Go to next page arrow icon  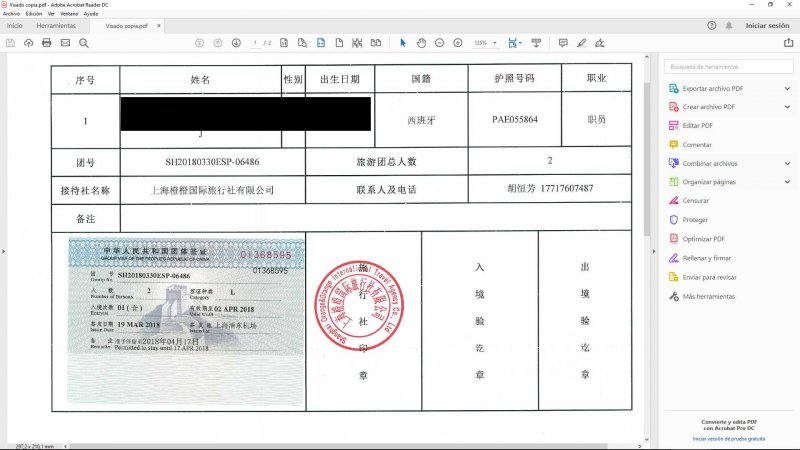tap(236, 43)
